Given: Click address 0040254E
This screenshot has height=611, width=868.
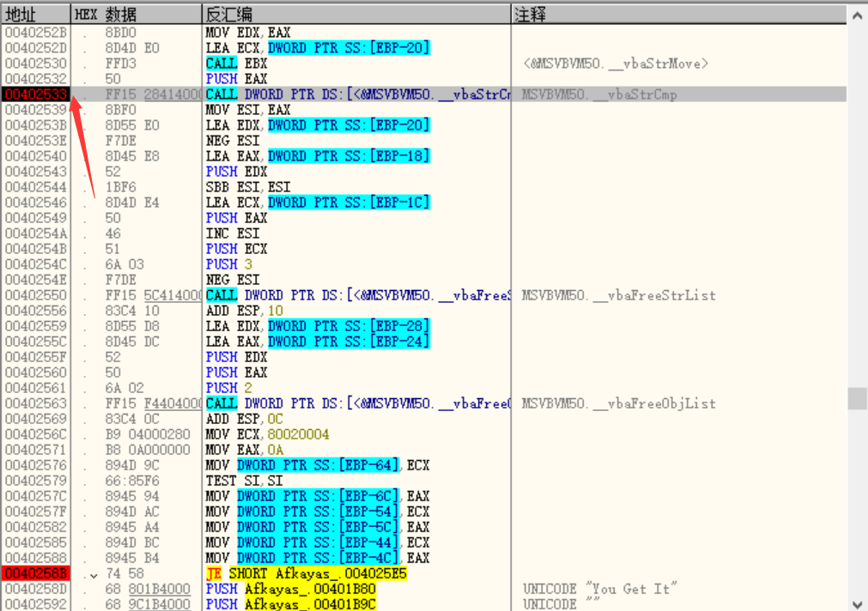Looking at the screenshot, I should pos(36,280).
